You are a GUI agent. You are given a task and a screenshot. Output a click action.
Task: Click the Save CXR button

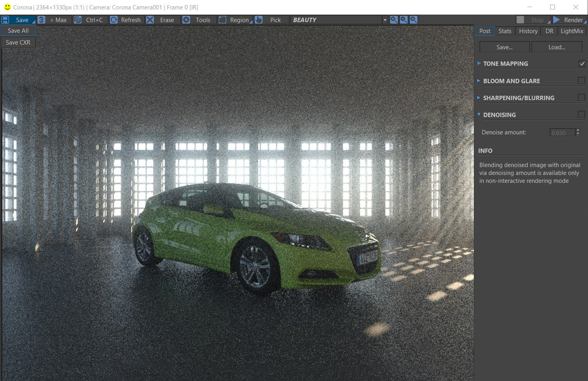pyautogui.click(x=18, y=42)
